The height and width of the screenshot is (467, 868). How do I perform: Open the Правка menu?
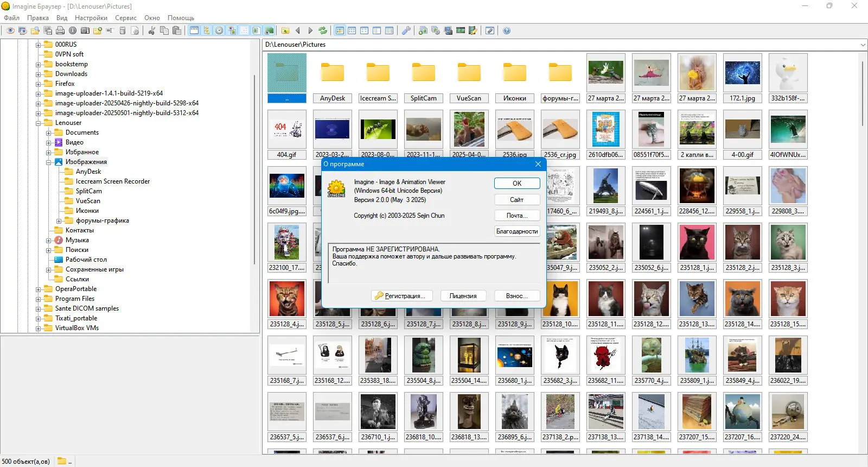[38, 18]
